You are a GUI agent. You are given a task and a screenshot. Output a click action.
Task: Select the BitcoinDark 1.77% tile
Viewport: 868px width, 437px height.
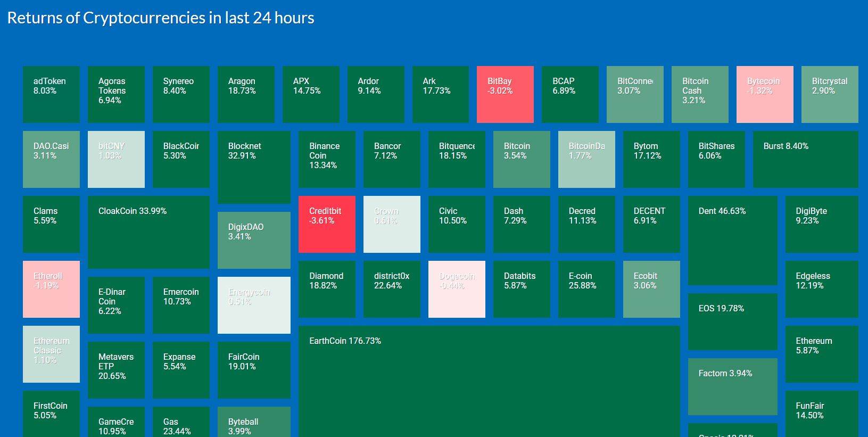[586, 159]
